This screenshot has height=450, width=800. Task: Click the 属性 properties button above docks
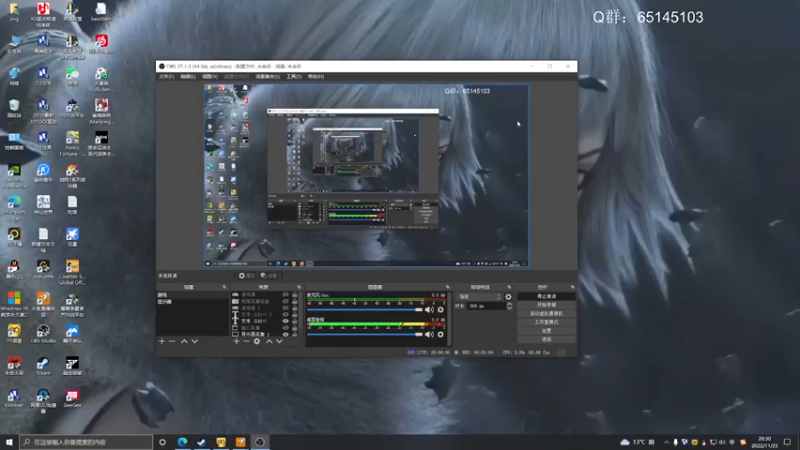[x=246, y=276]
